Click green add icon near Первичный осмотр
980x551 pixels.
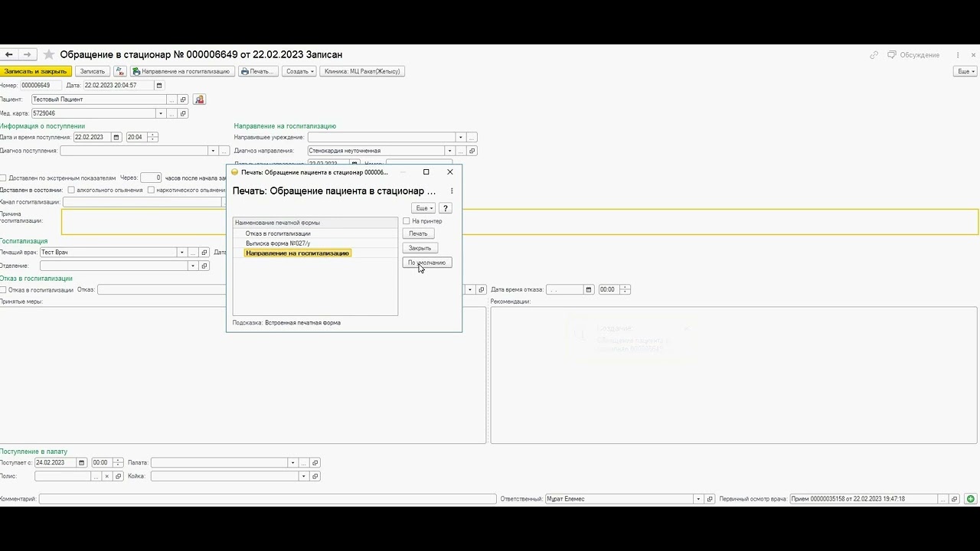(971, 499)
